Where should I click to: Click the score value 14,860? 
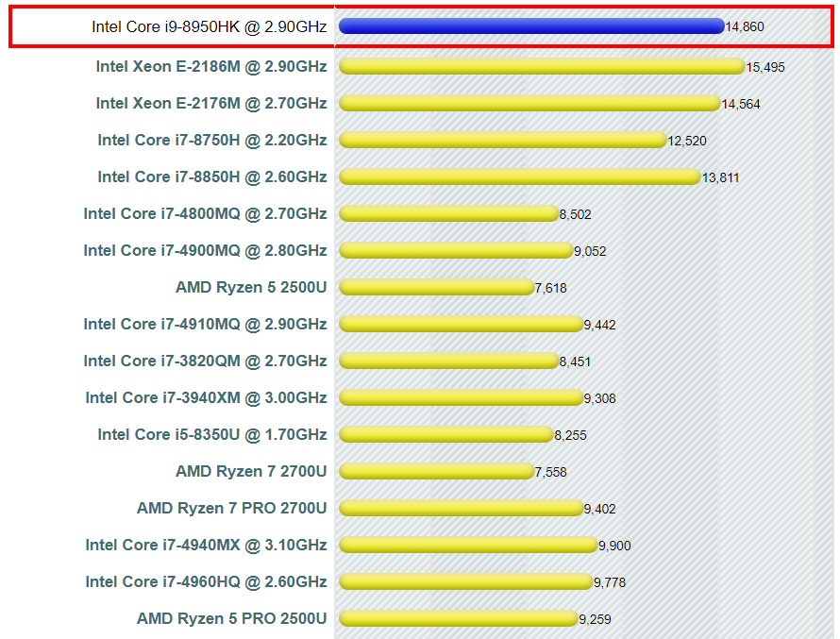coord(745,27)
